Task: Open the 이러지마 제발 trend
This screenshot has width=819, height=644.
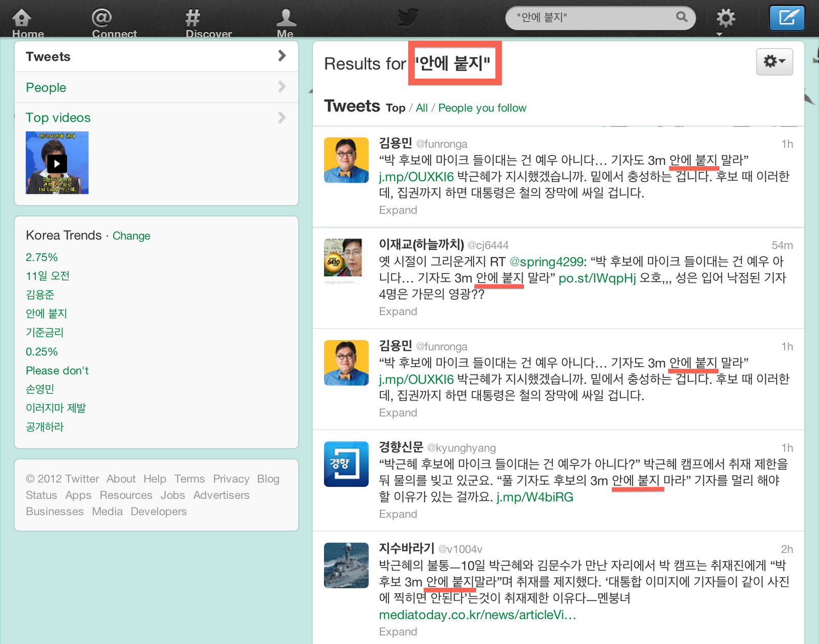Action: [56, 408]
